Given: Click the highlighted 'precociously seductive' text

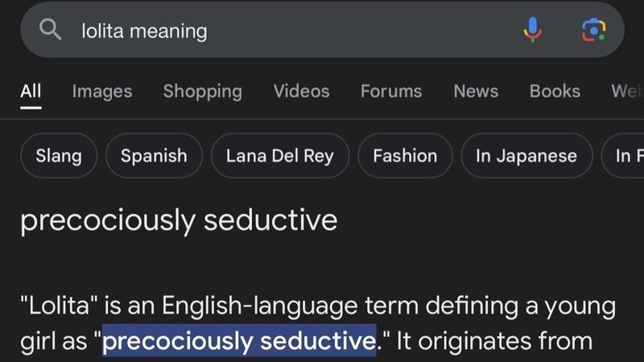Looking at the screenshot, I should tap(239, 341).
